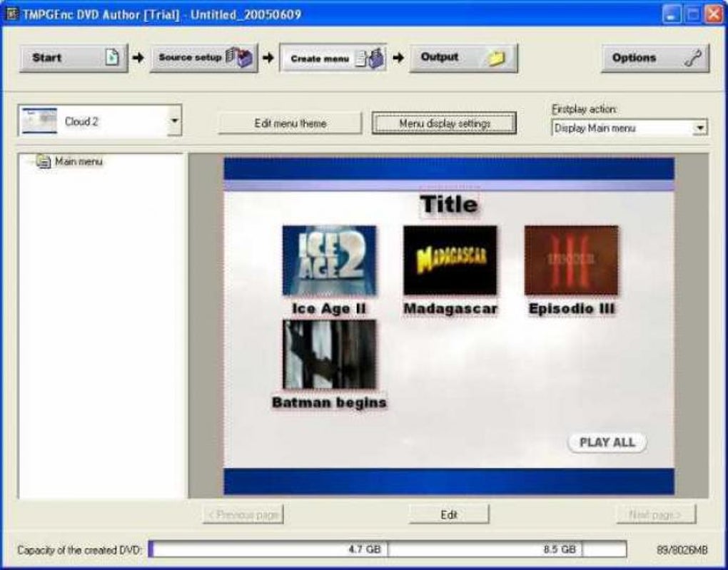Proceed to the Output step

[463, 58]
